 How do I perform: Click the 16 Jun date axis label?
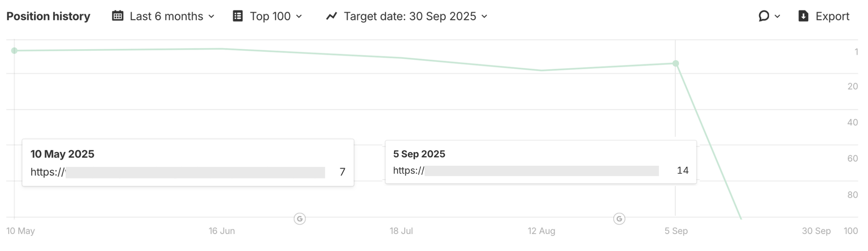(x=222, y=231)
